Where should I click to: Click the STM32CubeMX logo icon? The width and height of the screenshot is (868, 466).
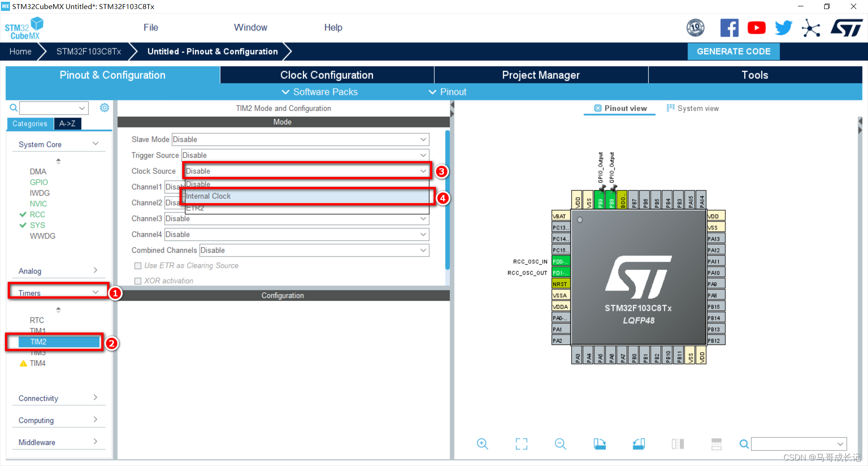pos(24,28)
